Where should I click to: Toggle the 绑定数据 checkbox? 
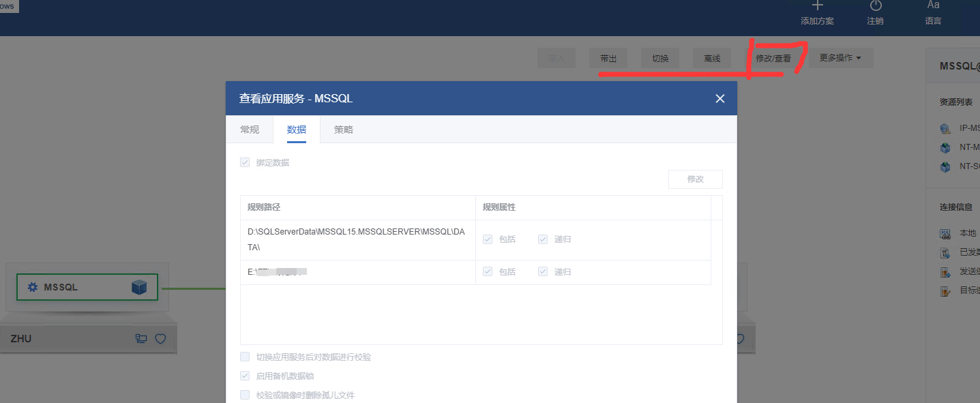point(245,162)
